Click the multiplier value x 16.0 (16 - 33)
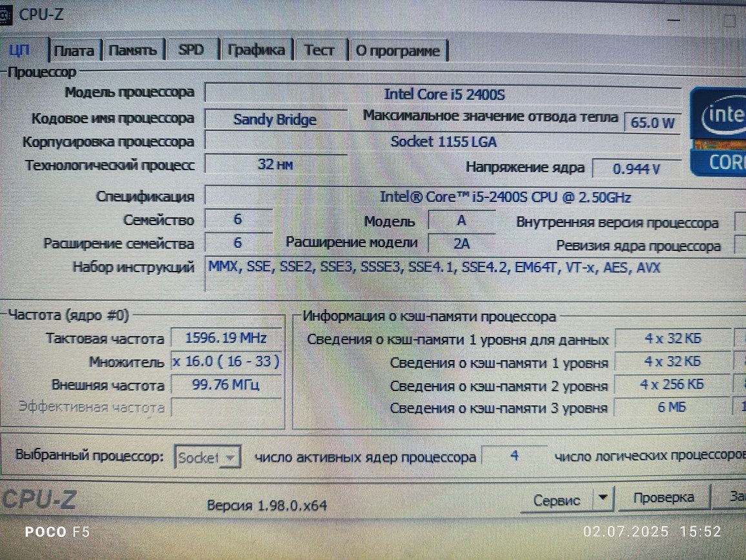Image resolution: width=746 pixels, height=560 pixels. pyautogui.click(x=225, y=361)
